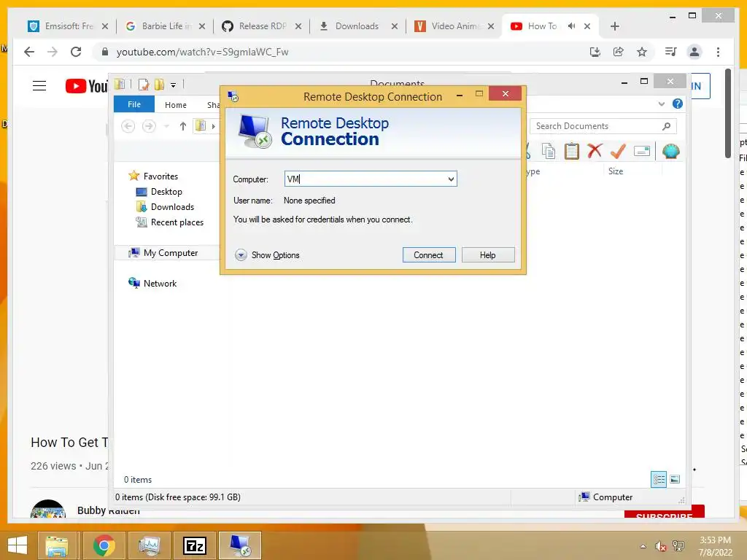Click the muted speaker tray icon
The height and width of the screenshot is (560, 747).
coord(660,546)
